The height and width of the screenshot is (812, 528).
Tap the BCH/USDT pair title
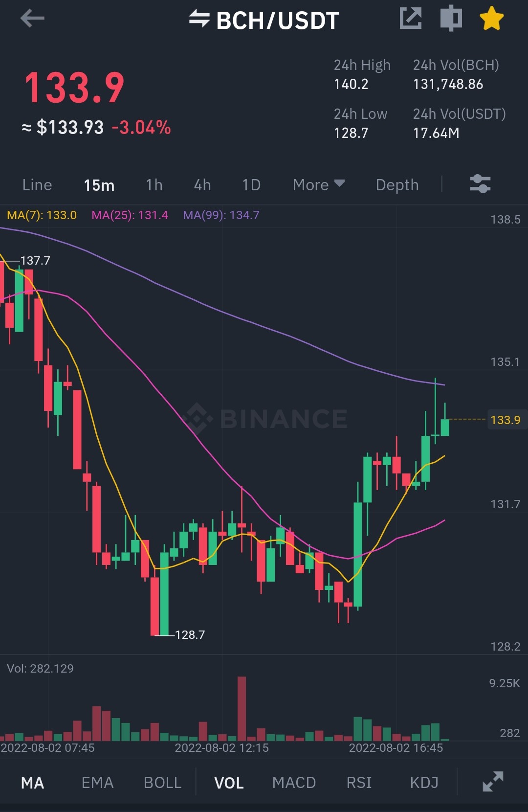pos(278,20)
